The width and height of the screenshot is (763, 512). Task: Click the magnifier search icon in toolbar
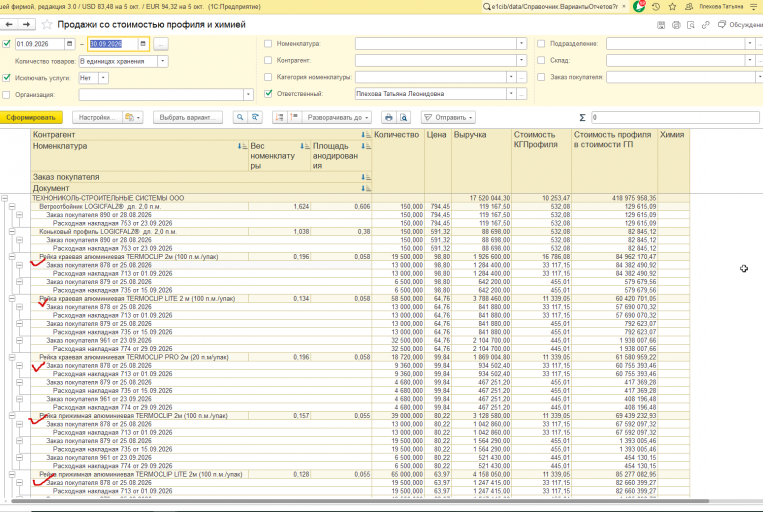240,117
